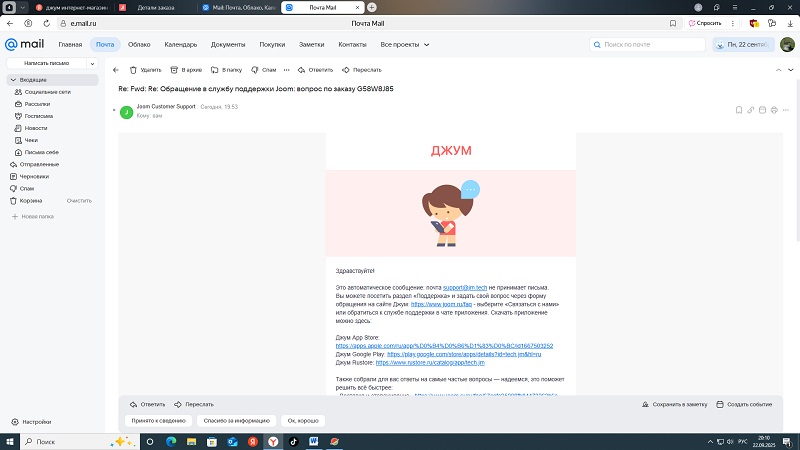
Task: Click the copy link icon in email header
Action: point(750,109)
